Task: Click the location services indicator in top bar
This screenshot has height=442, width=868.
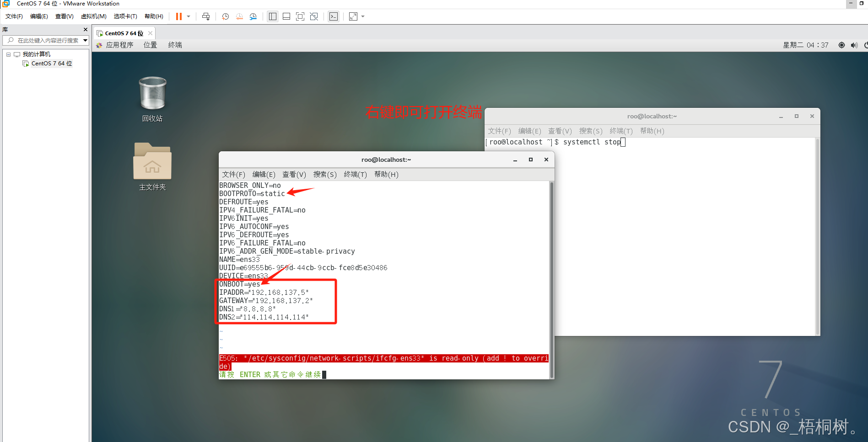Action: point(841,45)
